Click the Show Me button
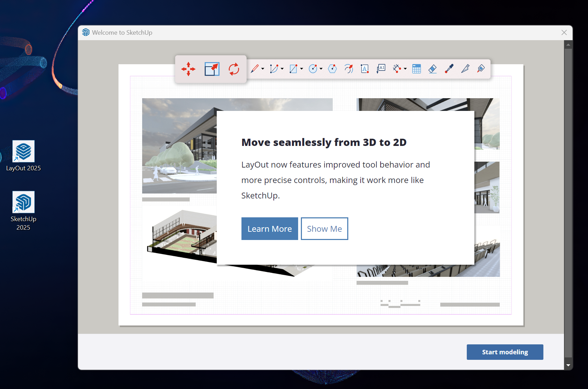Screen dimensions: 588x389 pyautogui.click(x=325, y=229)
